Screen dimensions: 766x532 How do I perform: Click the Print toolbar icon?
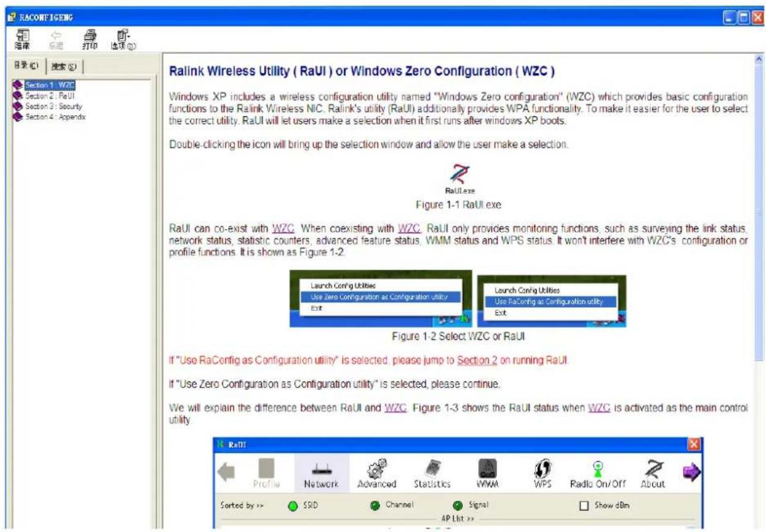click(x=90, y=40)
